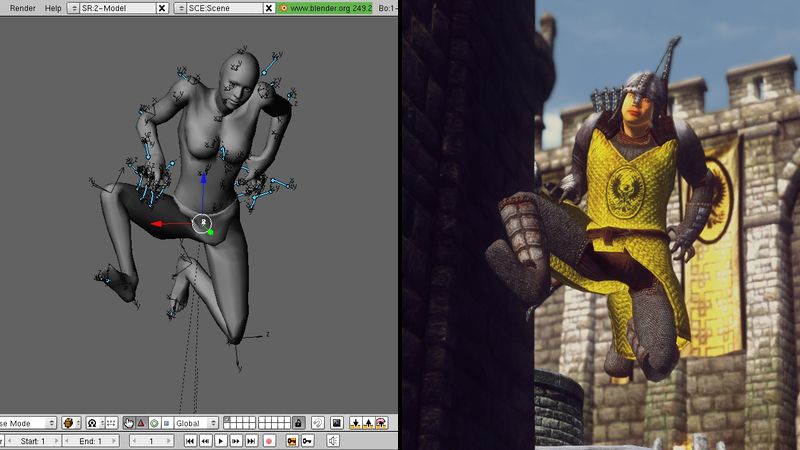Toggle the layer lock icon
Viewport: 800px width, 450px height.
tap(298, 423)
